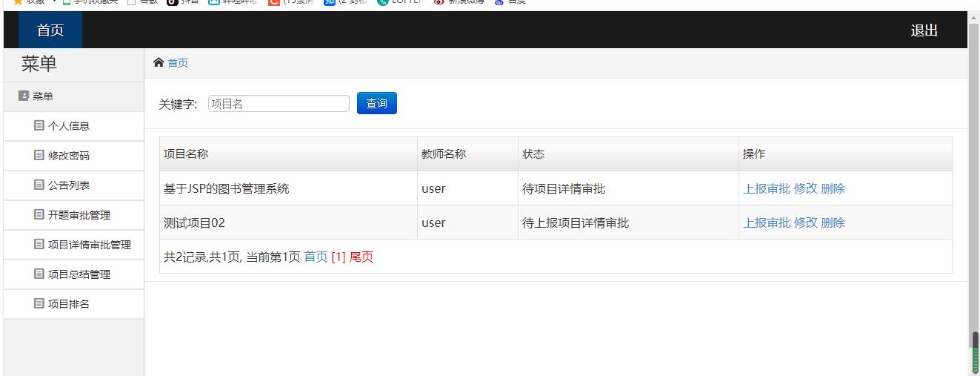The image size is (980, 376).
Task: Click 上报审批 for 基于JSP的图书管理系统
Action: tap(767, 188)
